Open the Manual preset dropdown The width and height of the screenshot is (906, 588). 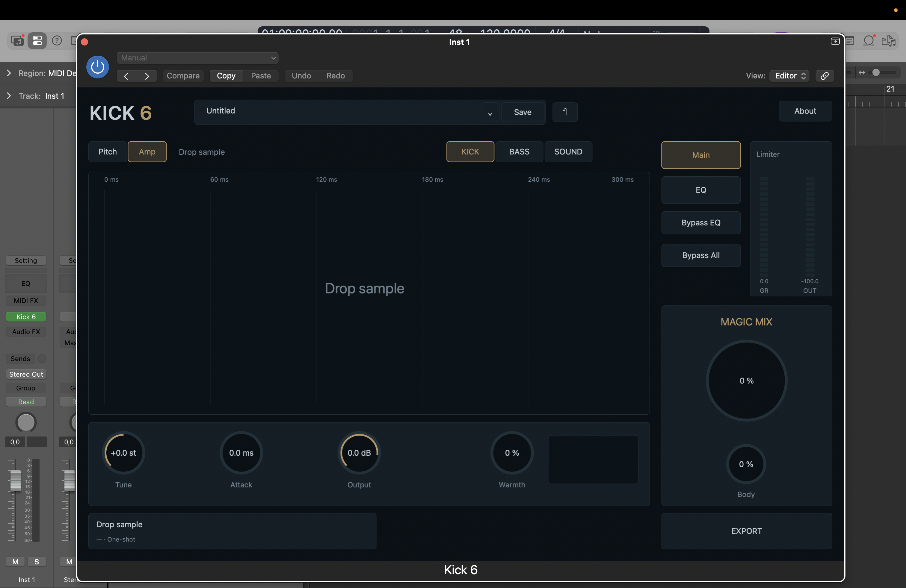tap(197, 58)
